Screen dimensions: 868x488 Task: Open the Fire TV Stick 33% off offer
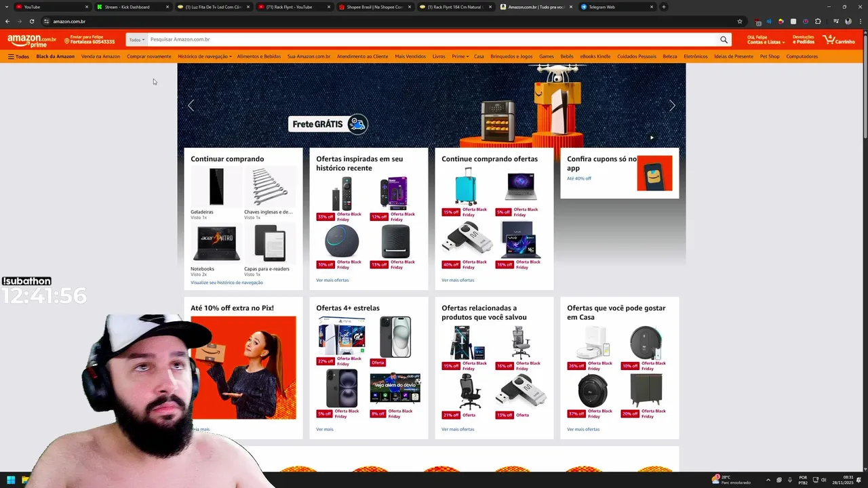[x=341, y=193]
